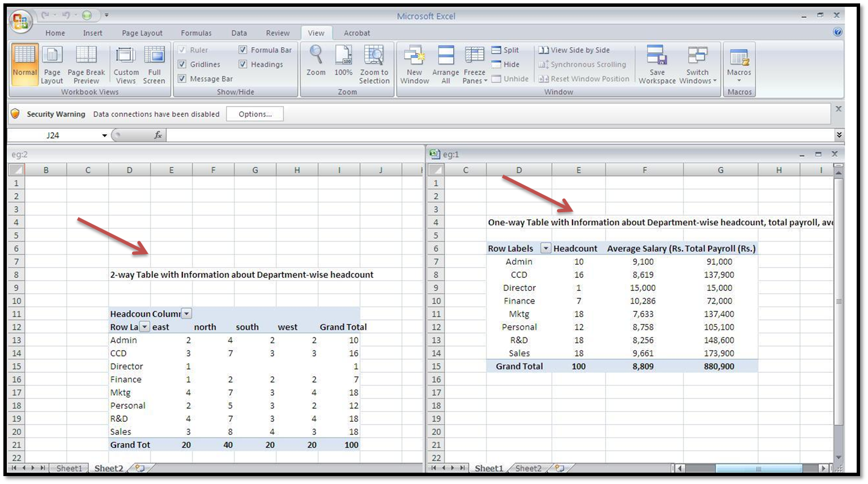This screenshot has width=868, height=484.
Task: Click into the formula bar field
Action: (500, 135)
